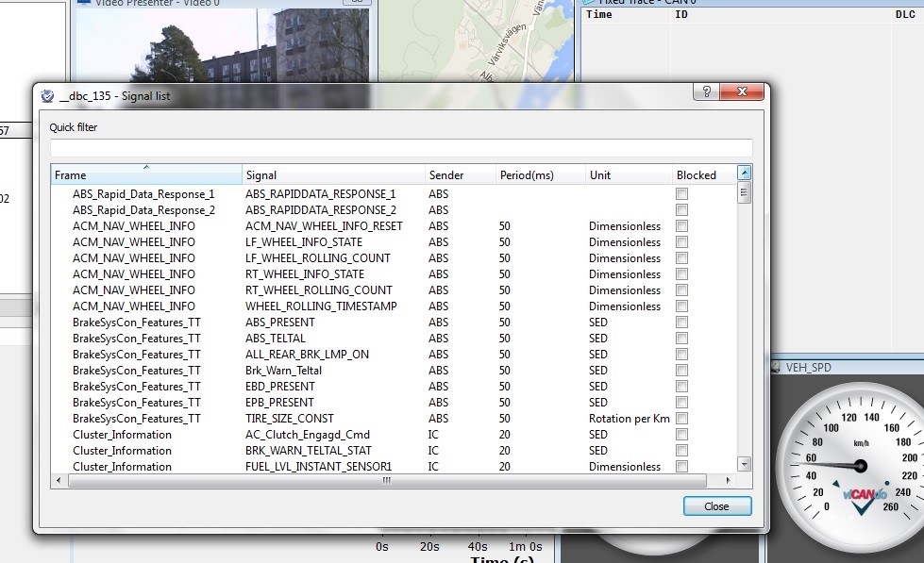Click the viCANdo logo on speed gauge
The height and width of the screenshot is (563, 924).
pyautogui.click(x=865, y=498)
